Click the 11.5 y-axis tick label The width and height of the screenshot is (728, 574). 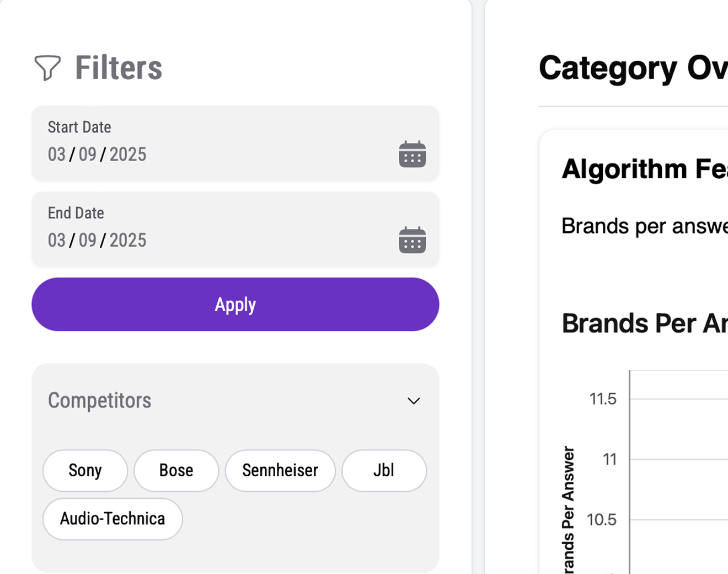(603, 399)
